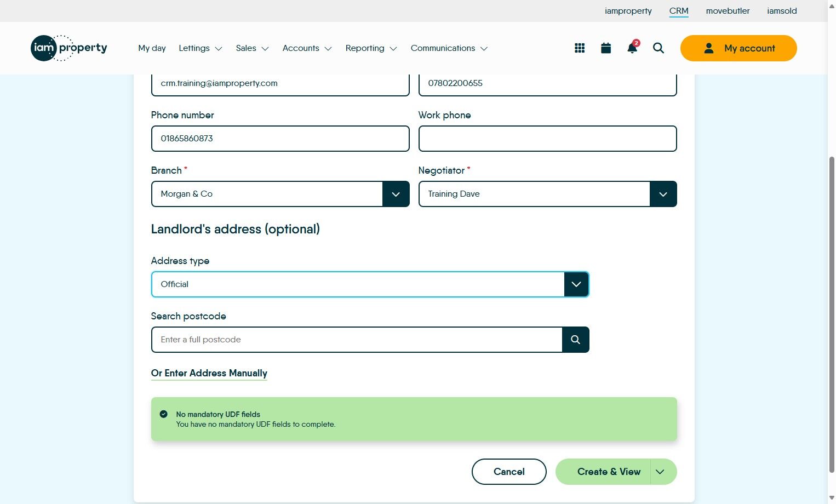This screenshot has height=504, width=836.
Task: Switch to iamproperty top link
Action: 628,11
